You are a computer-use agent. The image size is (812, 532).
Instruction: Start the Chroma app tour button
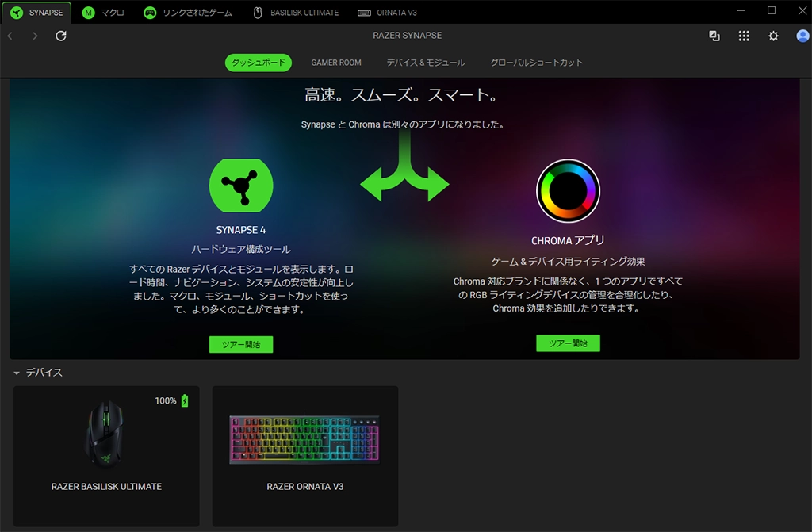[568, 343]
